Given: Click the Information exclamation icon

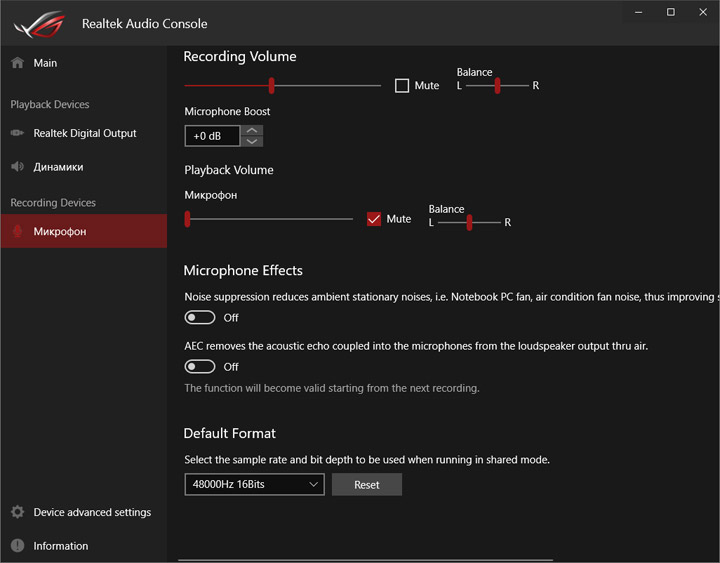Looking at the screenshot, I should click(17, 546).
